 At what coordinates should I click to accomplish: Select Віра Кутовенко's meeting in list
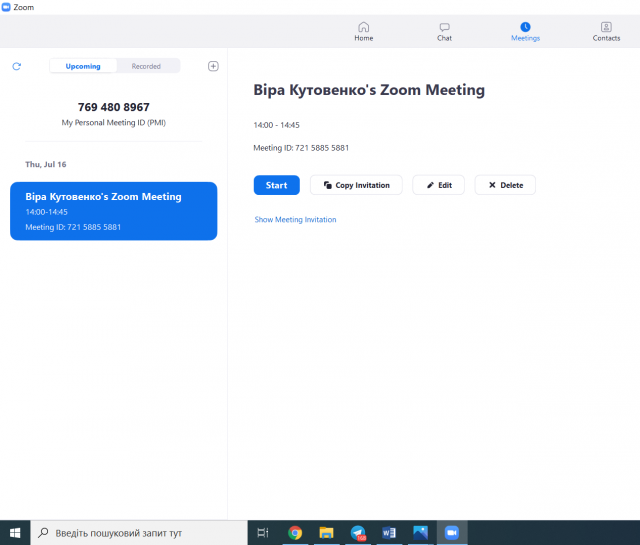pos(113,211)
